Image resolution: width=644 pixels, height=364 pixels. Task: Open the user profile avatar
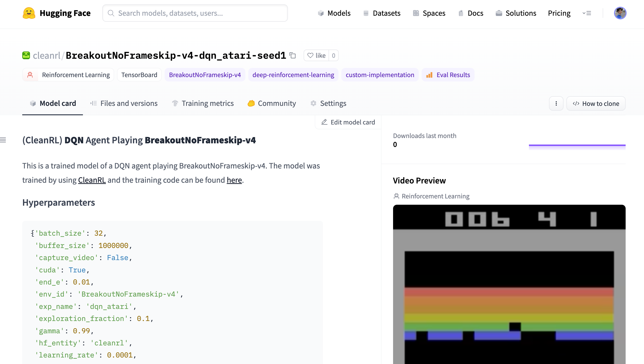pos(620,13)
